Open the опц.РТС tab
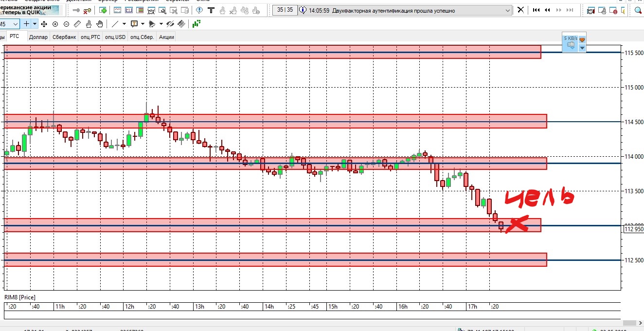This screenshot has height=331, width=644. pyautogui.click(x=90, y=37)
